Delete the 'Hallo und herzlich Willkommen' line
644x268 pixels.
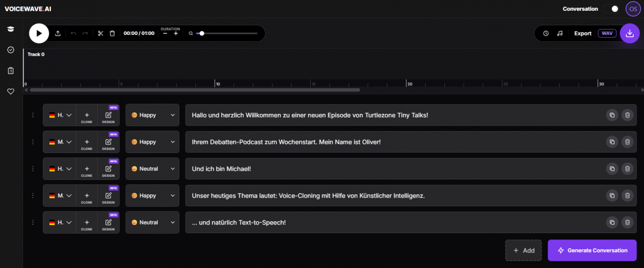coord(627,115)
